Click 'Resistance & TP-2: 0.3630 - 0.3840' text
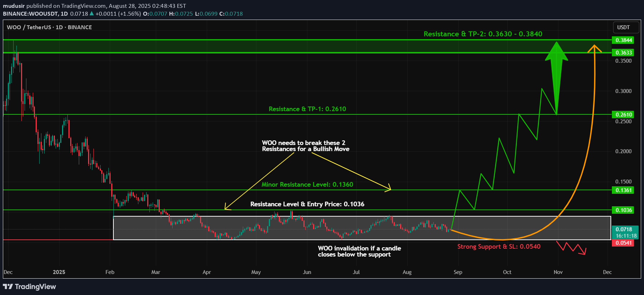The width and height of the screenshot is (644, 295). pyautogui.click(x=483, y=34)
